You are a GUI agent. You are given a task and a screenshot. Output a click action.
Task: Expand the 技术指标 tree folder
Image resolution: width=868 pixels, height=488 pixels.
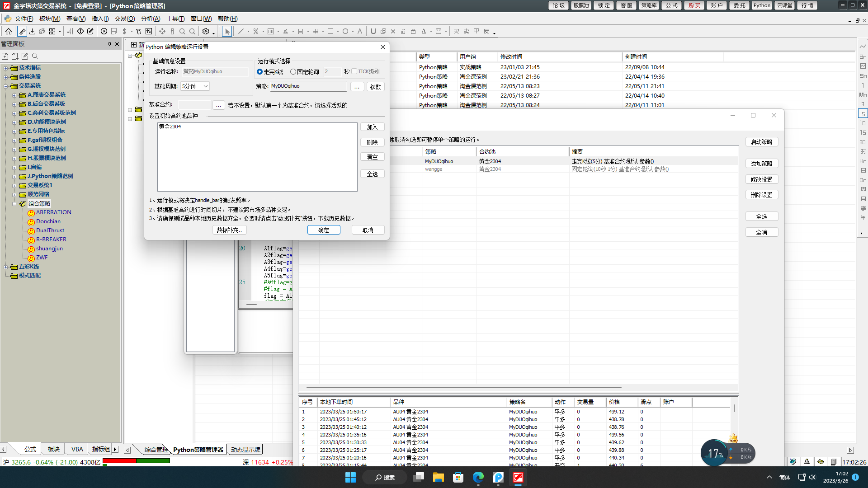pyautogui.click(x=6, y=68)
